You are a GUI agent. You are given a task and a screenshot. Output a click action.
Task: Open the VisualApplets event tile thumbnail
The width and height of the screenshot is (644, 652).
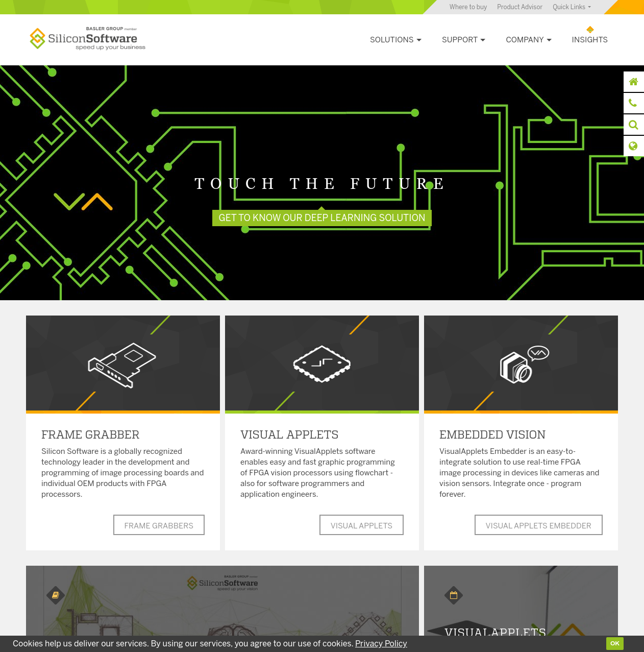coord(521,601)
